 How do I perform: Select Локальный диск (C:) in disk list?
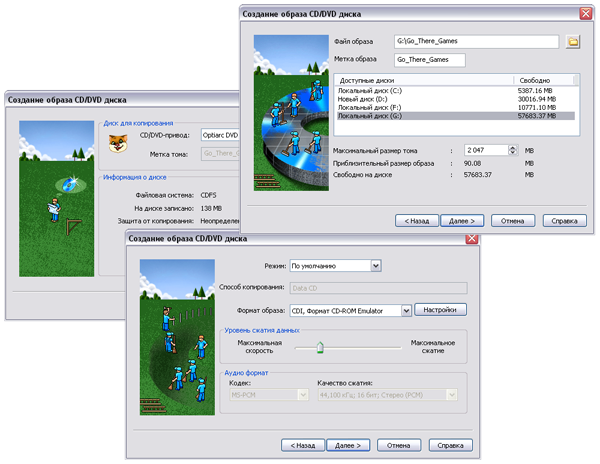pos(456,91)
